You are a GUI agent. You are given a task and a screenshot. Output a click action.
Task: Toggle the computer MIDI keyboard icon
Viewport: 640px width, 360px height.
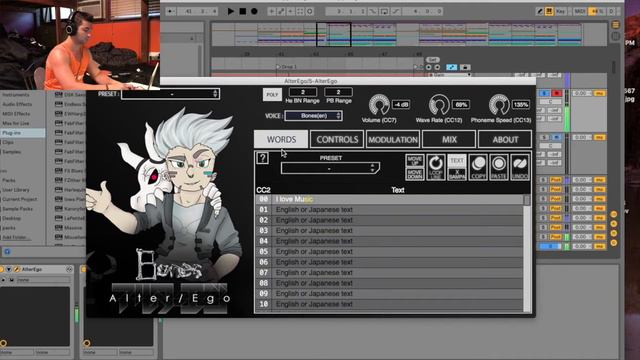549,11
